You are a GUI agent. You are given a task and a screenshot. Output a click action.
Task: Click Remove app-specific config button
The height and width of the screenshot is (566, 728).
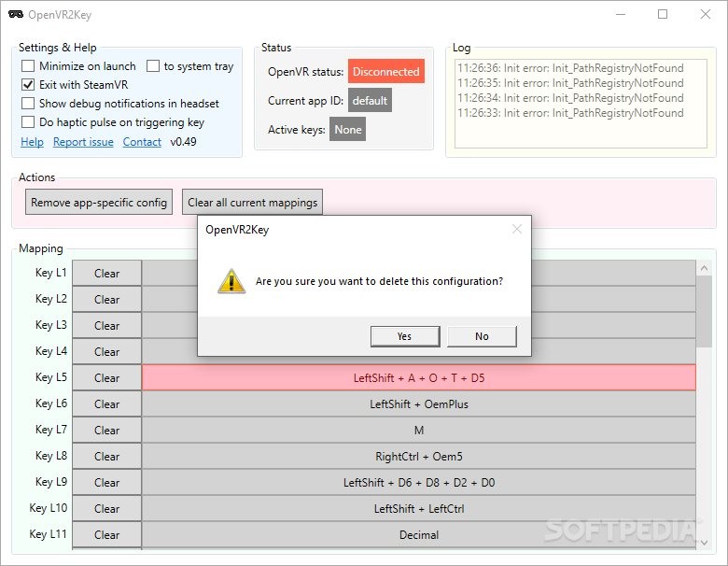pos(99,202)
